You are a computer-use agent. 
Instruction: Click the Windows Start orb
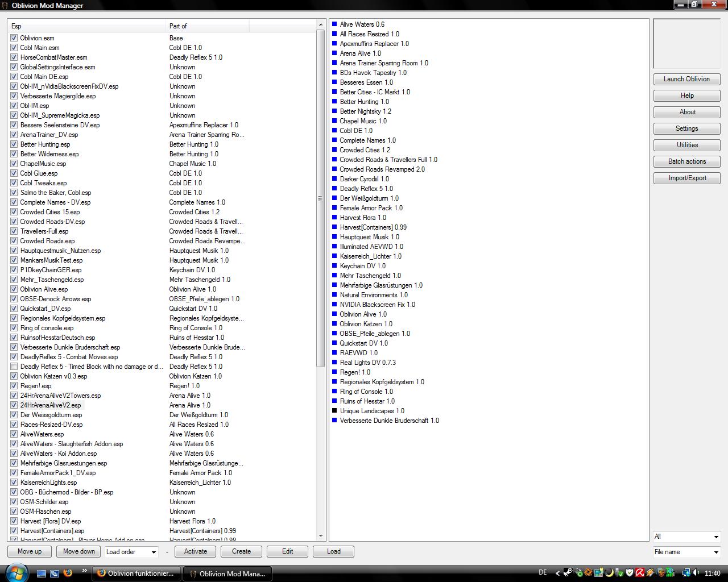click(15, 572)
